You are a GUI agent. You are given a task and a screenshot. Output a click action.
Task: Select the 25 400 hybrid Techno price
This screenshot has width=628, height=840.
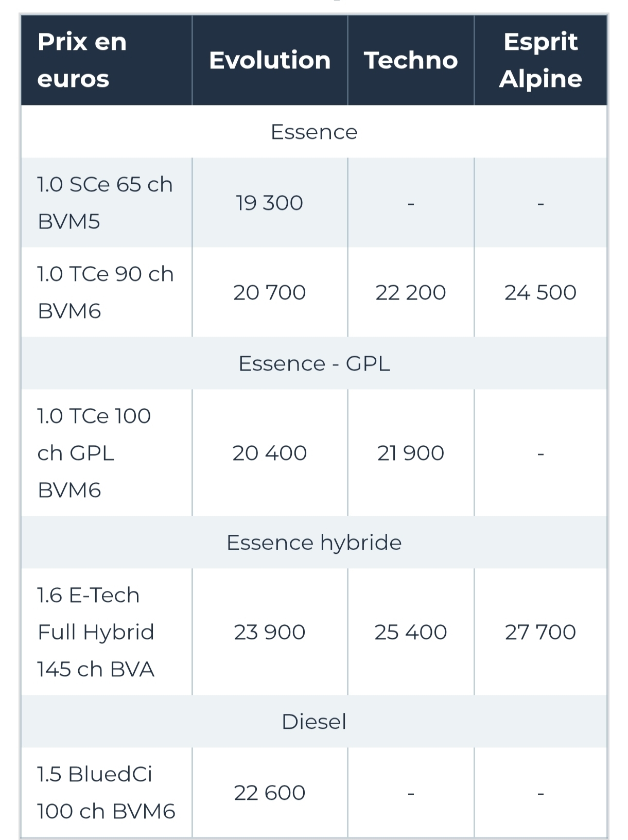tap(411, 632)
